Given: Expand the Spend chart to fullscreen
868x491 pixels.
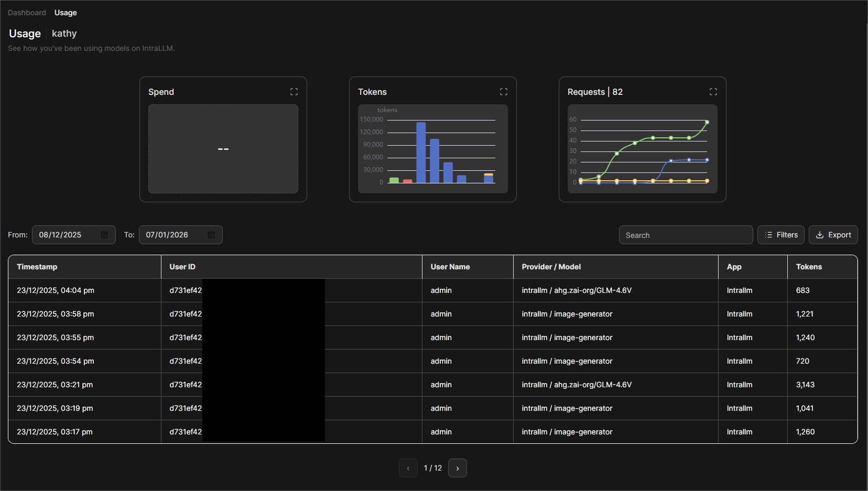Looking at the screenshot, I should 294,92.
